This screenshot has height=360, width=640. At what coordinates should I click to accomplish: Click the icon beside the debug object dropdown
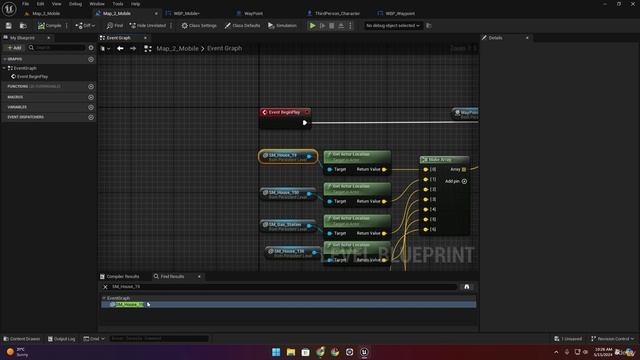[x=429, y=26]
